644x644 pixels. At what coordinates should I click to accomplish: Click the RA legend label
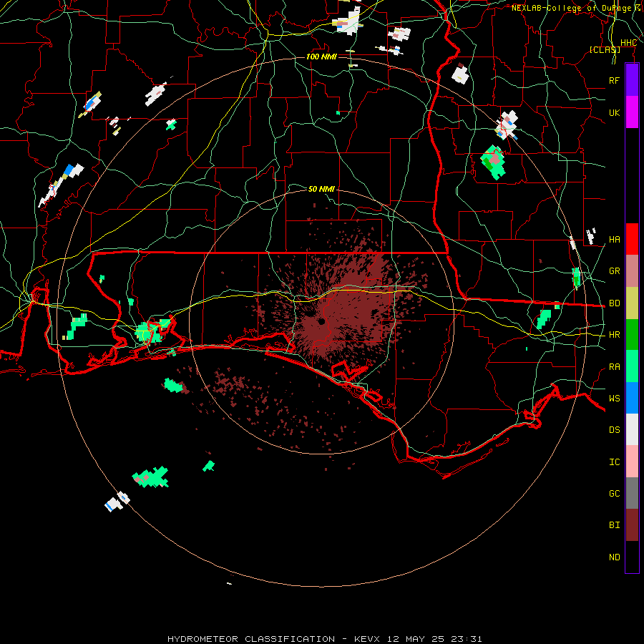(x=614, y=366)
